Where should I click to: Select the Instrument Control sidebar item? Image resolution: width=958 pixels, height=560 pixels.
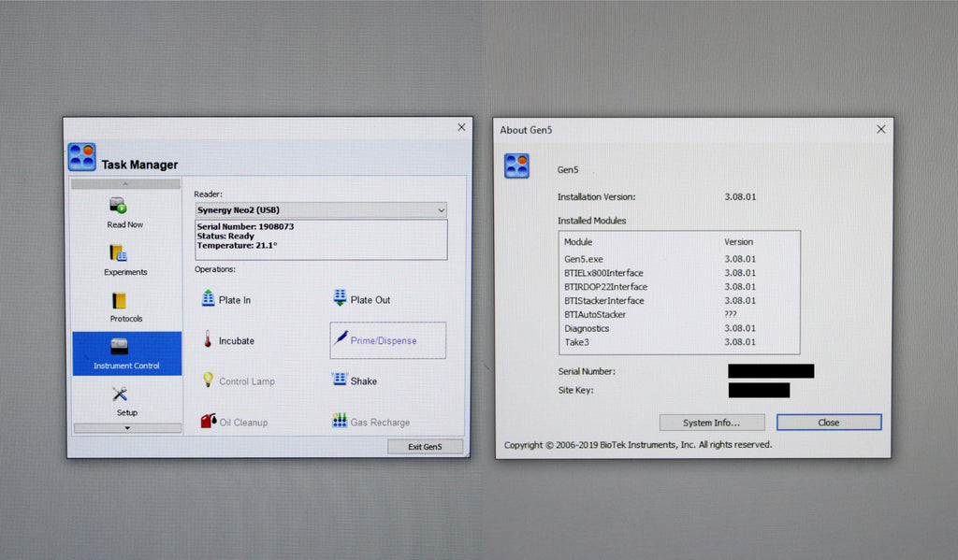(x=126, y=353)
